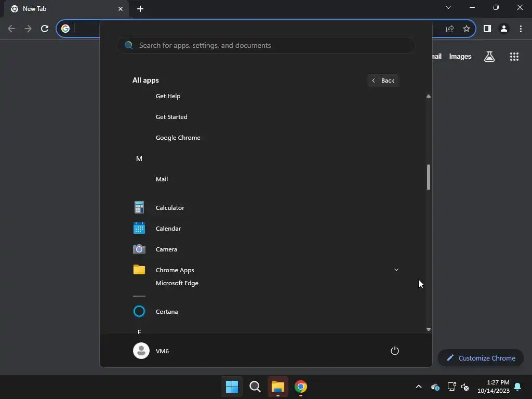Image resolution: width=532 pixels, height=399 pixels.
Task: Open the clock and date in taskbar
Action: point(494,387)
